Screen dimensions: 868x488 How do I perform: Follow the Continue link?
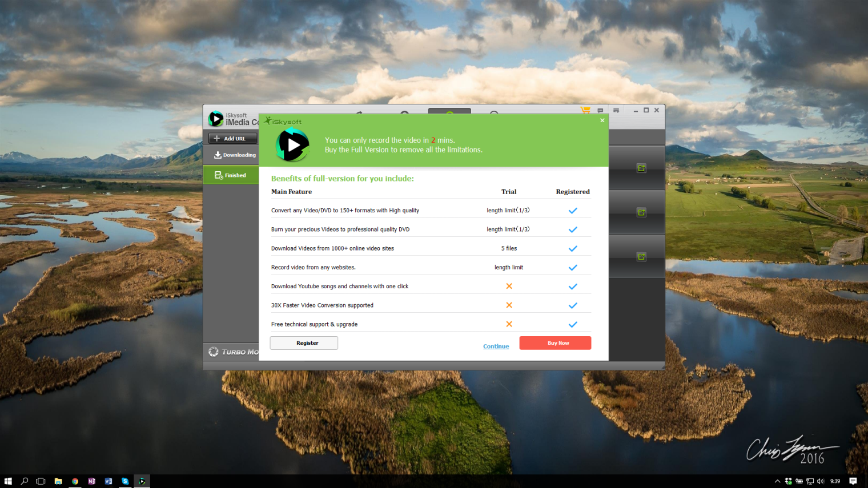tap(496, 346)
